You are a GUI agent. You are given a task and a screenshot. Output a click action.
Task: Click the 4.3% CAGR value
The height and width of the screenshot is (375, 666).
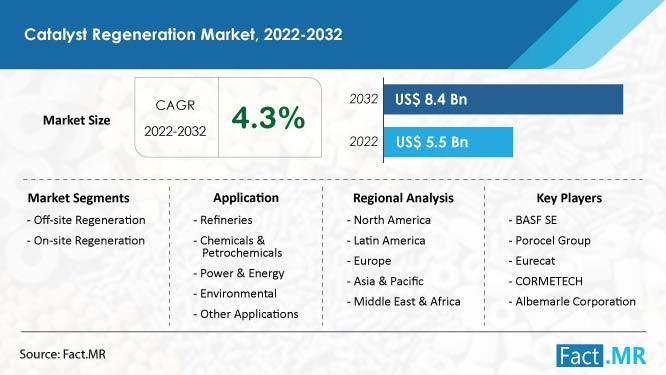(268, 118)
